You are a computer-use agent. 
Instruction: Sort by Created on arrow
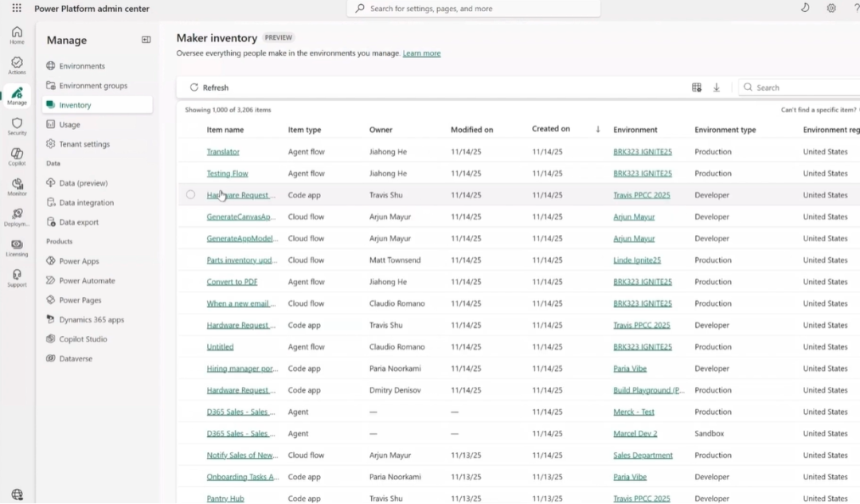[x=598, y=130]
